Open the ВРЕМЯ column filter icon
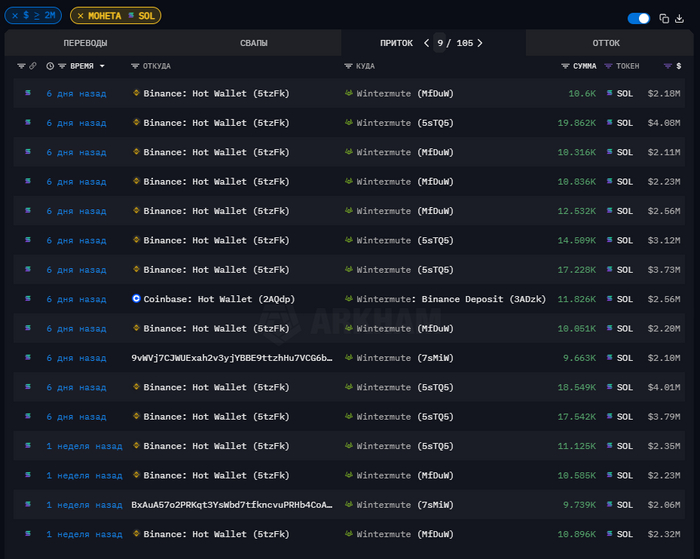 [62, 66]
